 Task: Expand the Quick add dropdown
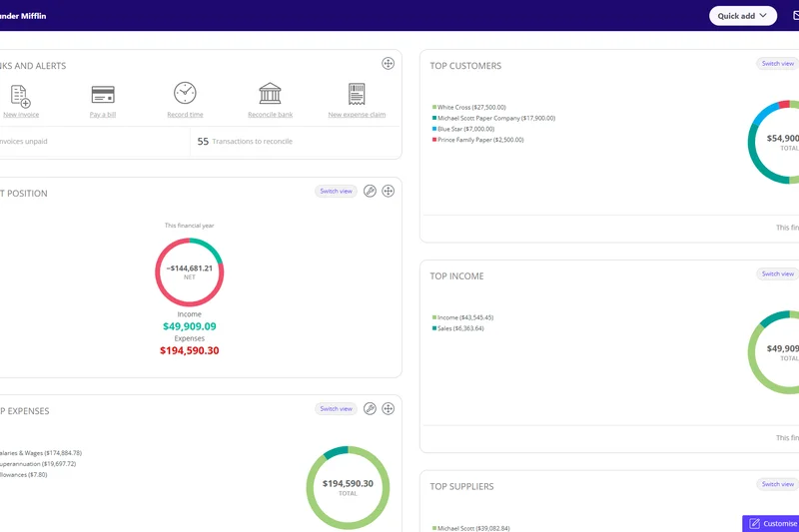click(742, 16)
